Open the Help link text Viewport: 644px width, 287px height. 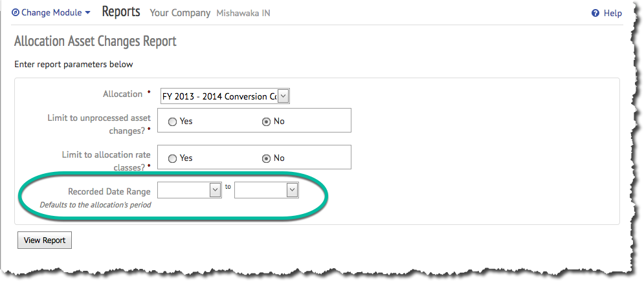point(612,13)
